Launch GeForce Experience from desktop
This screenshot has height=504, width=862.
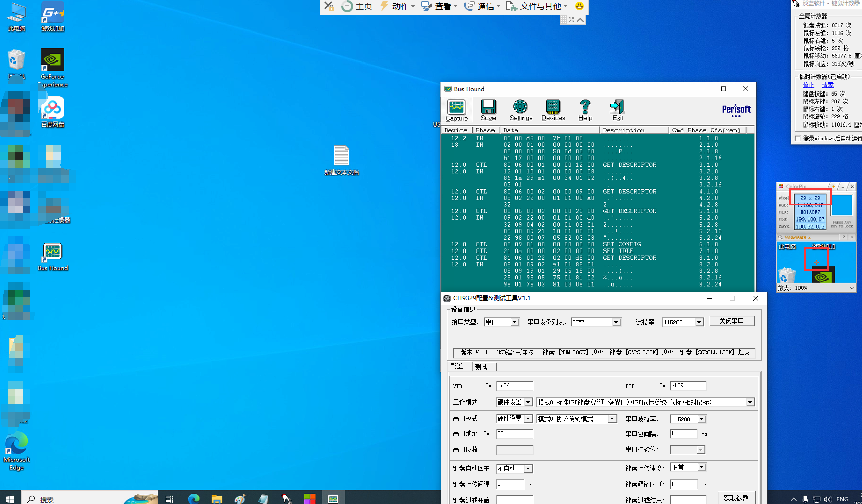click(x=53, y=68)
